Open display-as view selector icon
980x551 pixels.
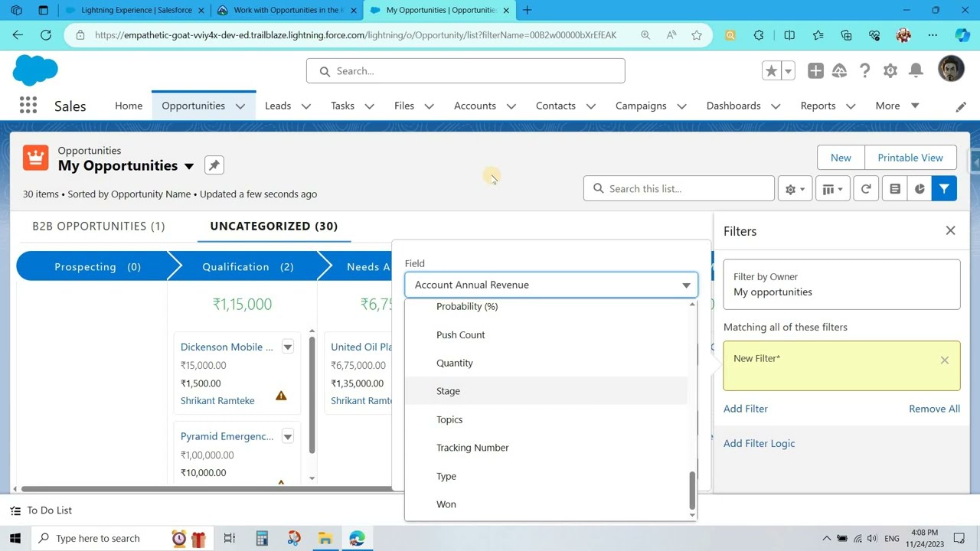click(832, 189)
